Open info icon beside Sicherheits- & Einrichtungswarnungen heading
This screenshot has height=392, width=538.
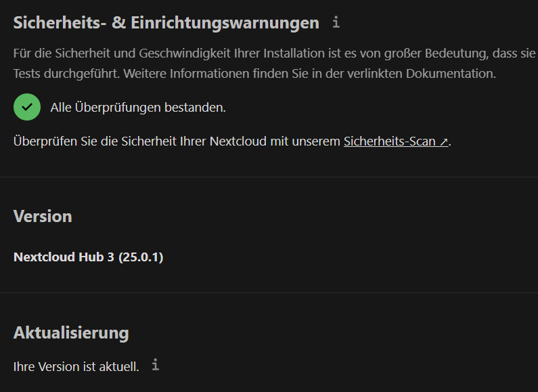tap(336, 22)
